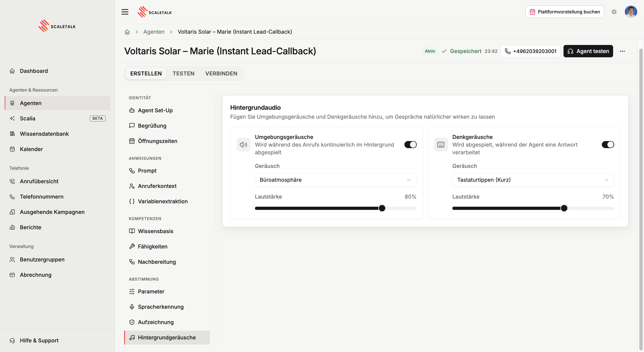Click the Benutzergruppen users icon
The height and width of the screenshot is (352, 644).
12,260
